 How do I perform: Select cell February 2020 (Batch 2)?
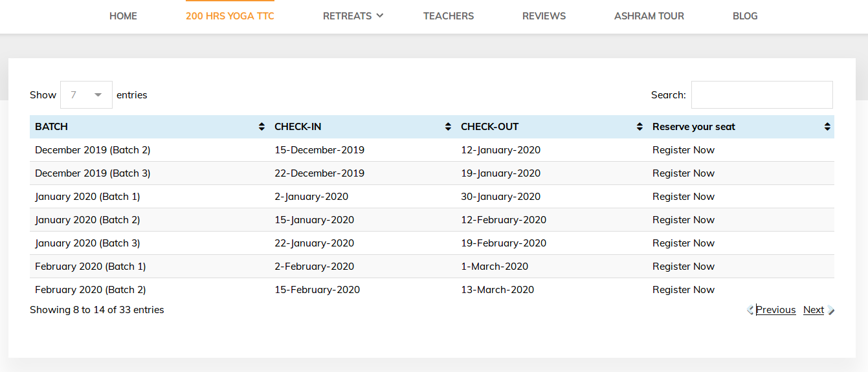pyautogui.click(x=91, y=290)
